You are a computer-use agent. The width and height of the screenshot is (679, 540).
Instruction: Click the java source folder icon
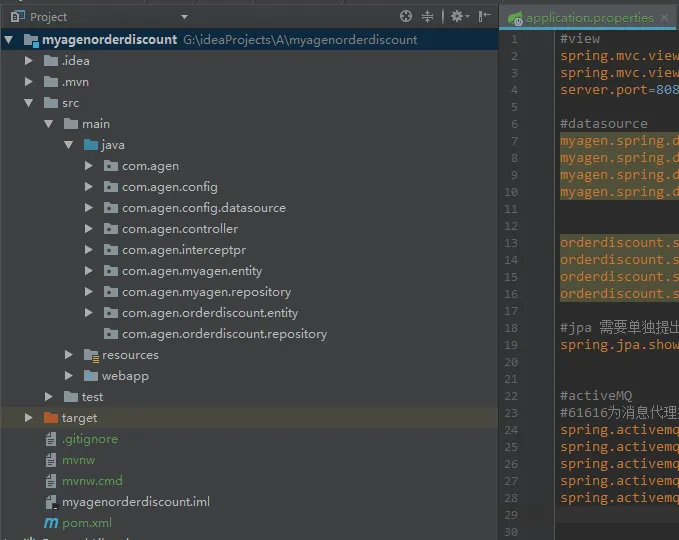[x=91, y=145]
